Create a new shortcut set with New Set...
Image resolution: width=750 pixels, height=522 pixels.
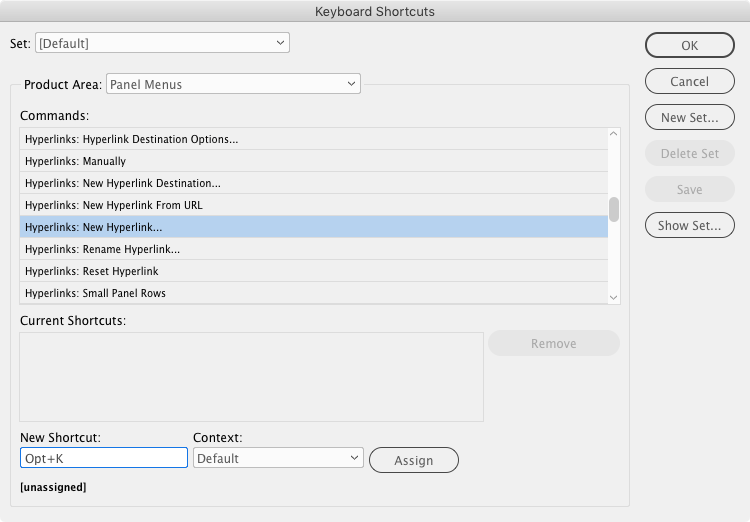[x=689, y=117]
